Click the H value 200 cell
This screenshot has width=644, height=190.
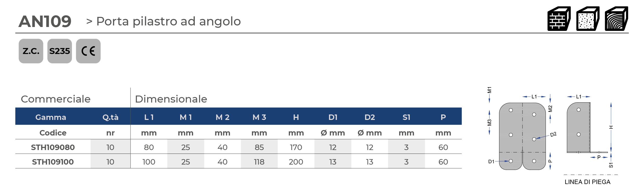[x=296, y=162]
